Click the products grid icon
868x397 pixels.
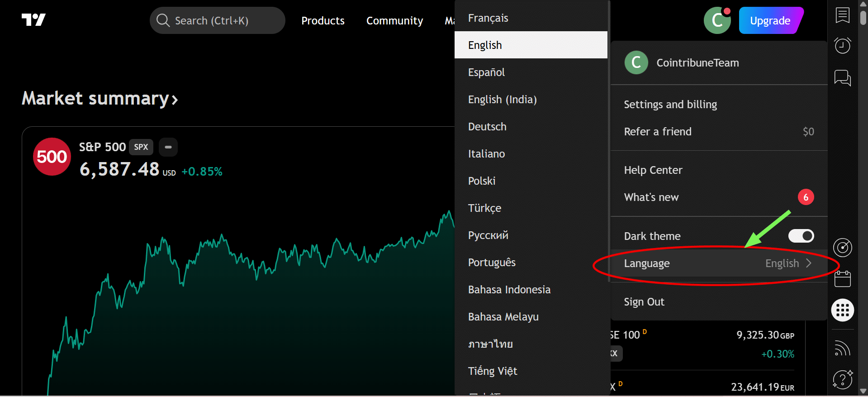[x=842, y=311]
